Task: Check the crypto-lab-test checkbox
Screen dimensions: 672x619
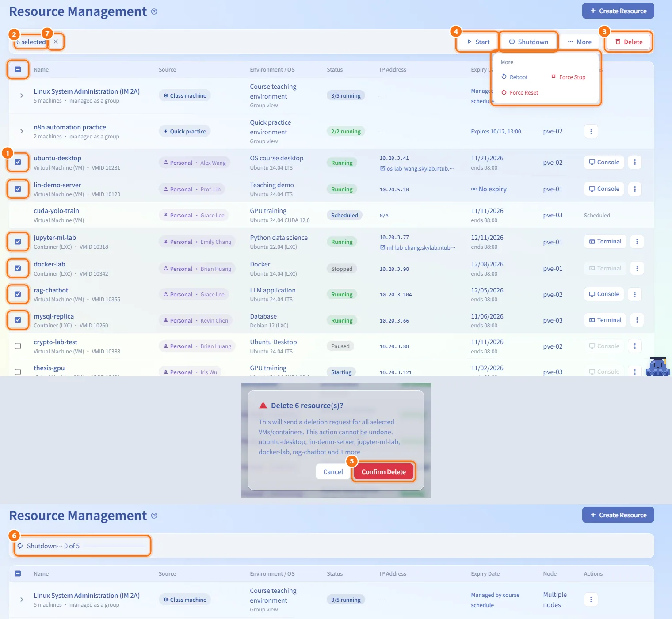Action: click(18, 346)
